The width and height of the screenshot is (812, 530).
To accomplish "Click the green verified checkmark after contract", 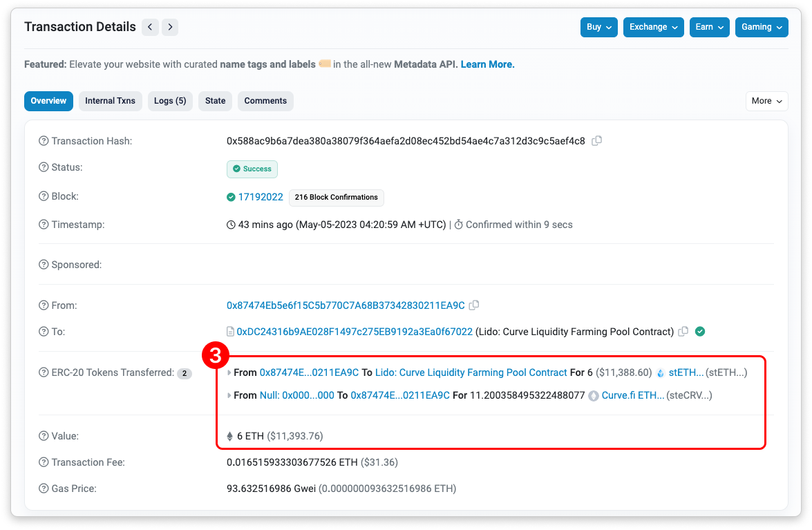I will [x=700, y=332].
